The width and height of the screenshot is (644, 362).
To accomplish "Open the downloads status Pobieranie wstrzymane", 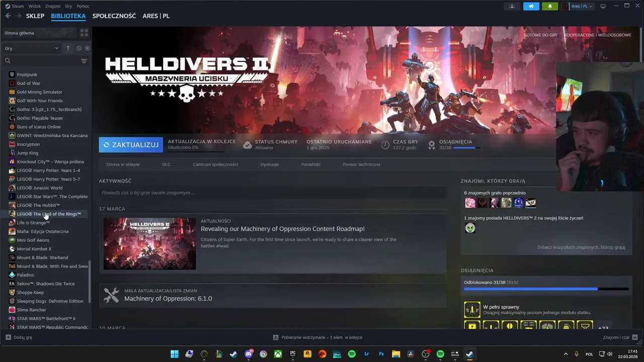I will point(317,337).
